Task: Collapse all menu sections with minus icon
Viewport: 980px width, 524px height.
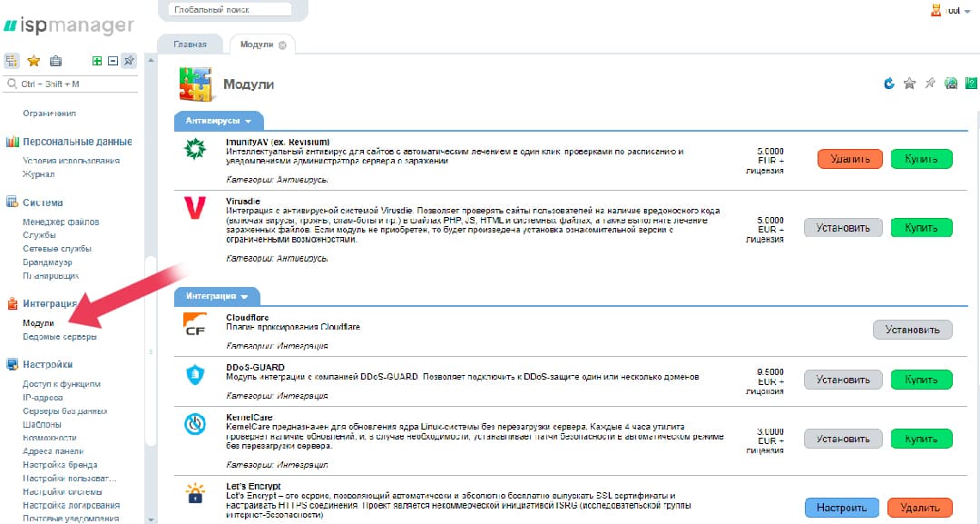Action: (113, 61)
